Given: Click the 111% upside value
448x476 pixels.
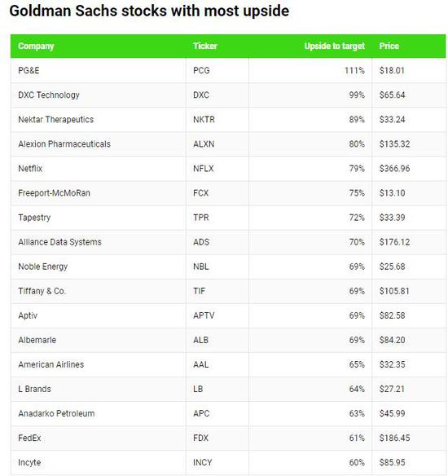Looking at the screenshot, I should pyautogui.click(x=354, y=70).
